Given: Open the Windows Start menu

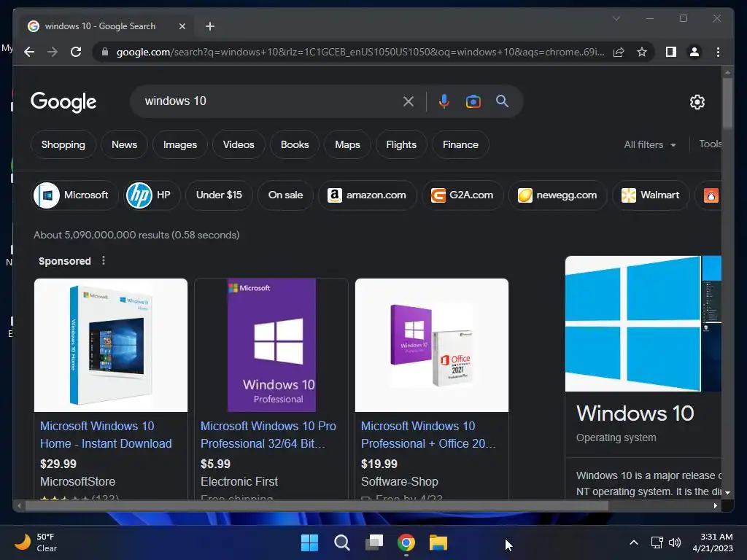Looking at the screenshot, I should click(309, 542).
